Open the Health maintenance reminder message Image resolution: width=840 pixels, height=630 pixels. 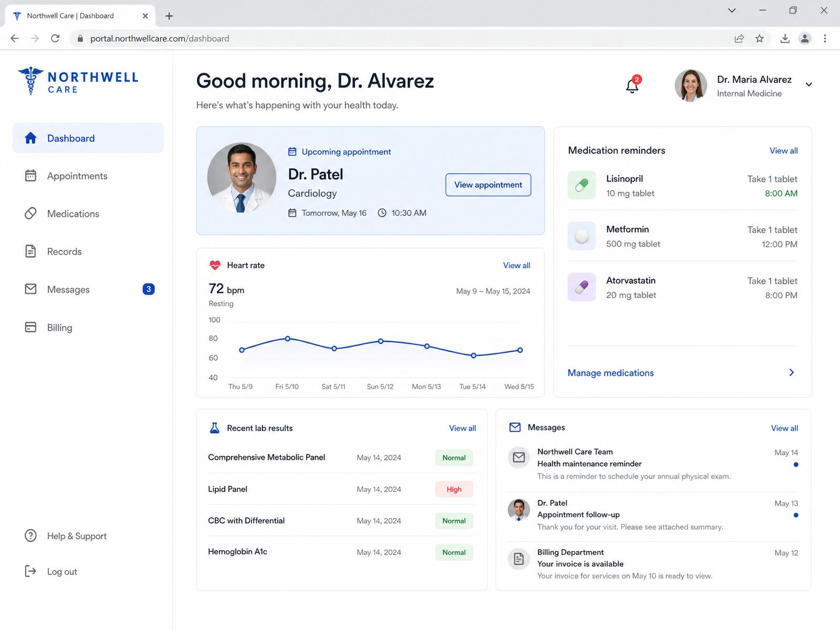(653, 464)
